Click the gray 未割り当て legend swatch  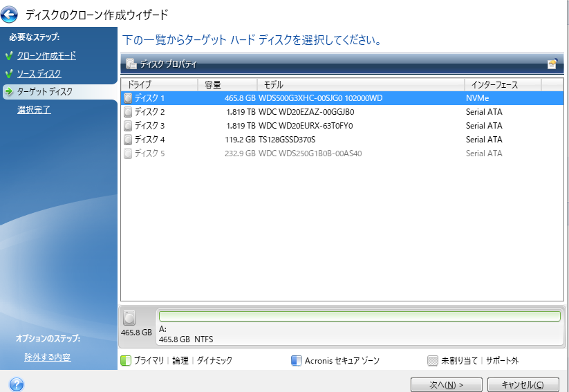pyautogui.click(x=433, y=361)
